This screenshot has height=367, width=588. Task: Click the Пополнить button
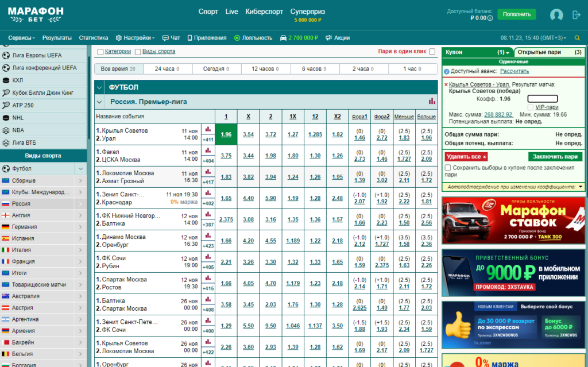pos(517,14)
